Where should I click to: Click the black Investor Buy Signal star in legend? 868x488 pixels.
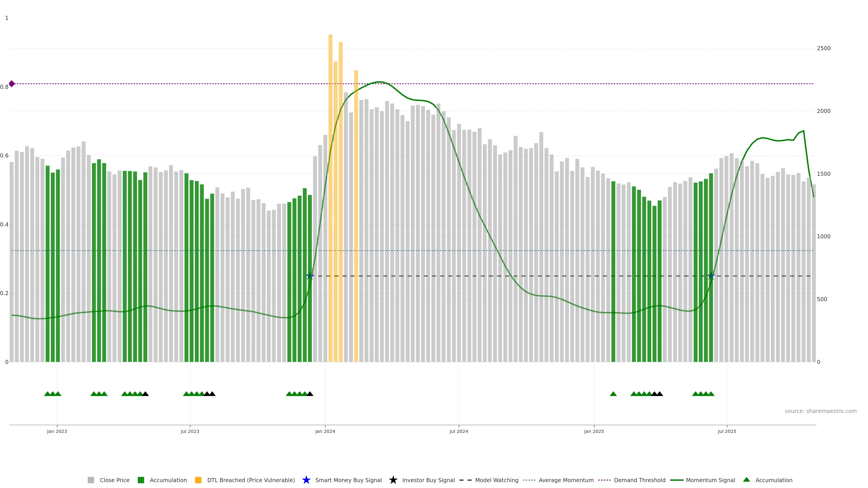pyautogui.click(x=393, y=480)
